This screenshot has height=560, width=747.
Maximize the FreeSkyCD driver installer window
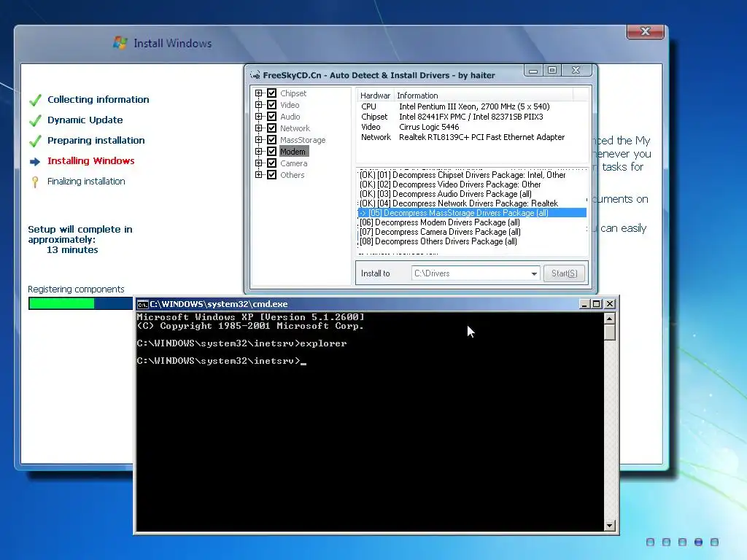tap(552, 71)
